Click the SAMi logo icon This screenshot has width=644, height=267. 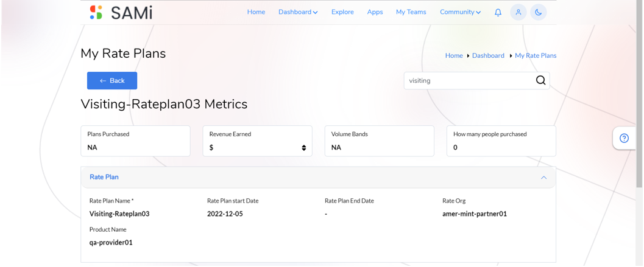pyautogui.click(x=96, y=12)
